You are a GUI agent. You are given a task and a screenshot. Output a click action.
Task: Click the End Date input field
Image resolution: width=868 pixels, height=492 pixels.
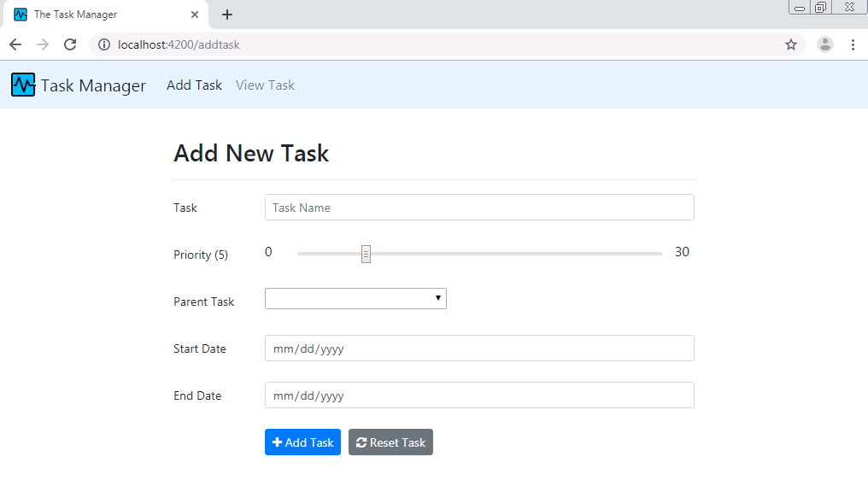coord(479,395)
